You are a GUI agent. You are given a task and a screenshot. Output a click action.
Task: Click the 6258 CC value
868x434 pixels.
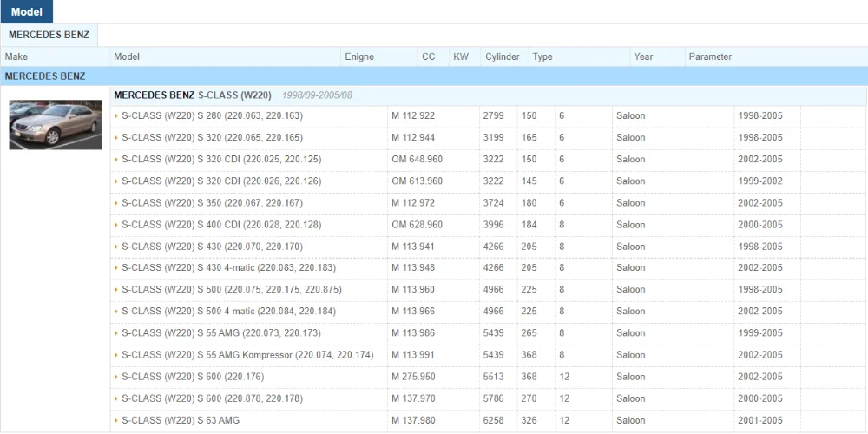[493, 421]
